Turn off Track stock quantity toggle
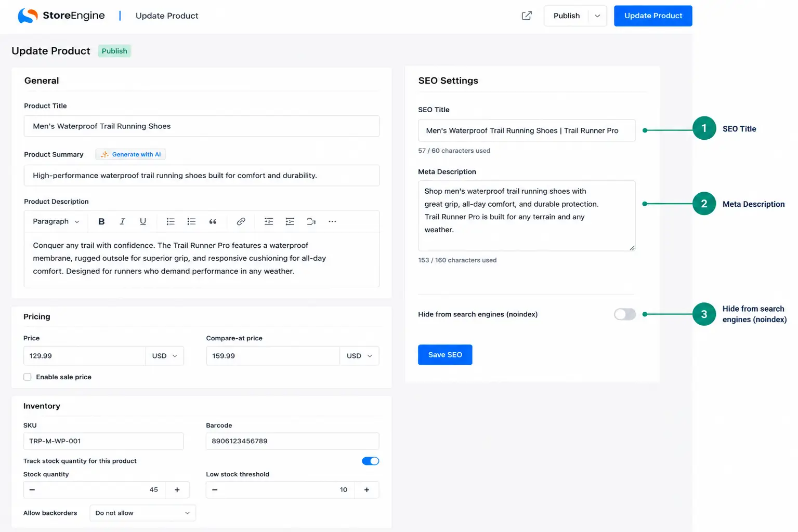 pyautogui.click(x=371, y=461)
